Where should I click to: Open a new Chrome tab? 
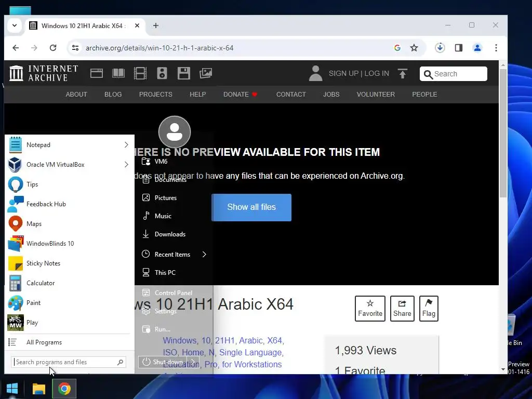tap(156, 25)
